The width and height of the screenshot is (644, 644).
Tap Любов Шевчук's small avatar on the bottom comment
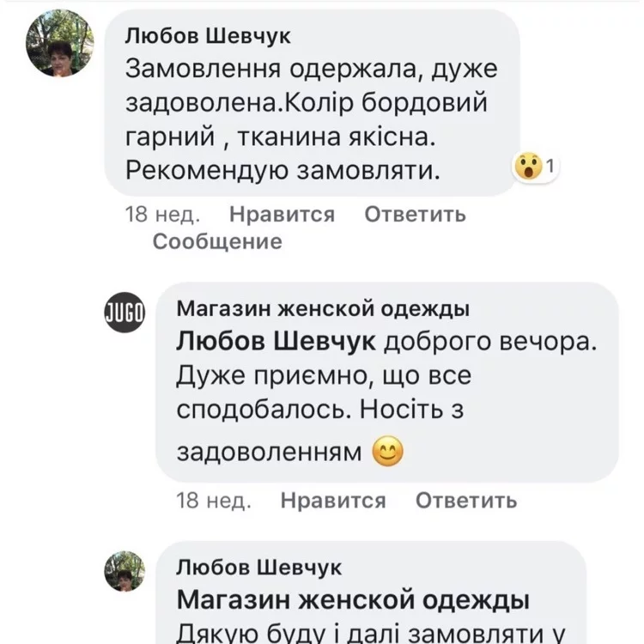pos(125,572)
